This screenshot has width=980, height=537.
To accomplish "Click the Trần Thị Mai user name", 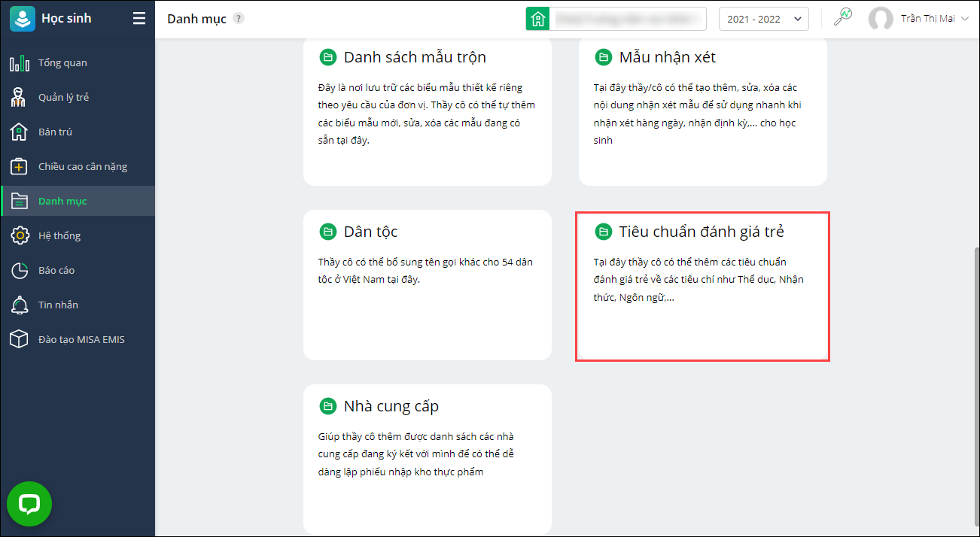I will 927,19.
